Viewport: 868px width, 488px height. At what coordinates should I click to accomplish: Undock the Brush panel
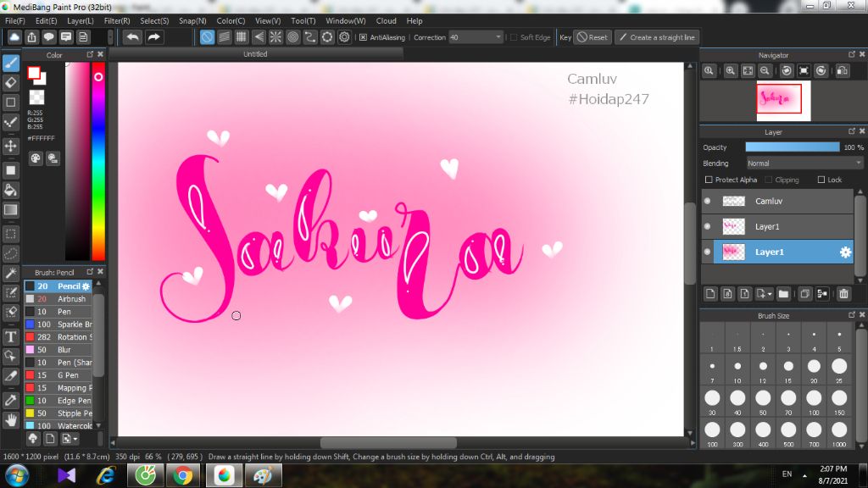pyautogui.click(x=90, y=272)
